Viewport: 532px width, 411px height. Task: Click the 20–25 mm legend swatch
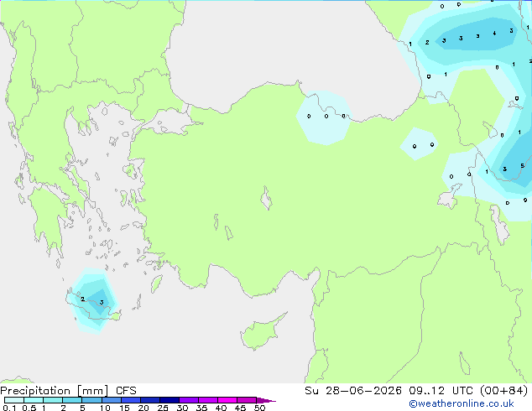149,400
